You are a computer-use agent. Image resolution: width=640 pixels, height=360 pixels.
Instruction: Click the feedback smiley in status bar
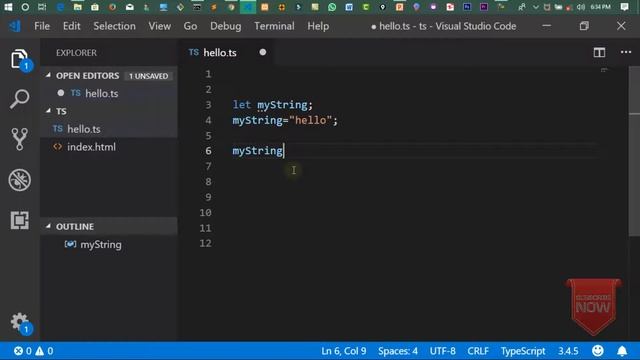(x=598, y=351)
